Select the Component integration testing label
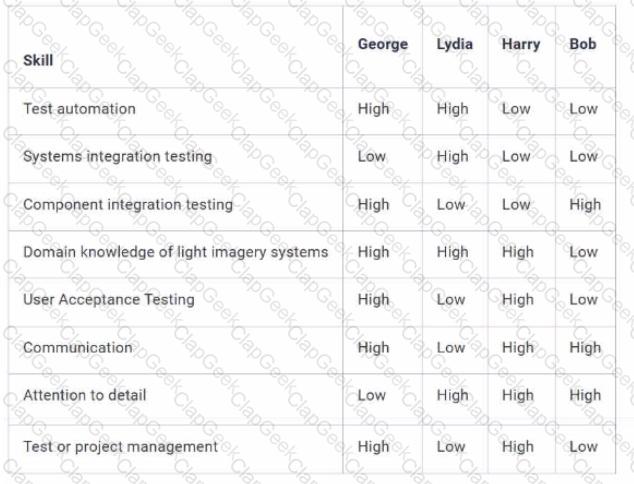The width and height of the screenshot is (634, 484). pyautogui.click(x=127, y=205)
